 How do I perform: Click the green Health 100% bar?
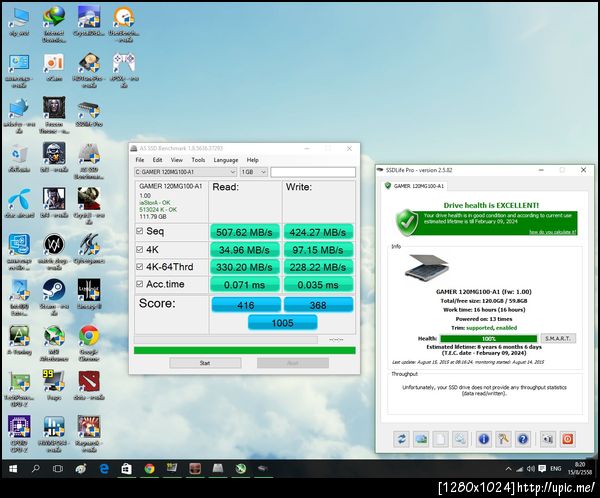point(488,338)
